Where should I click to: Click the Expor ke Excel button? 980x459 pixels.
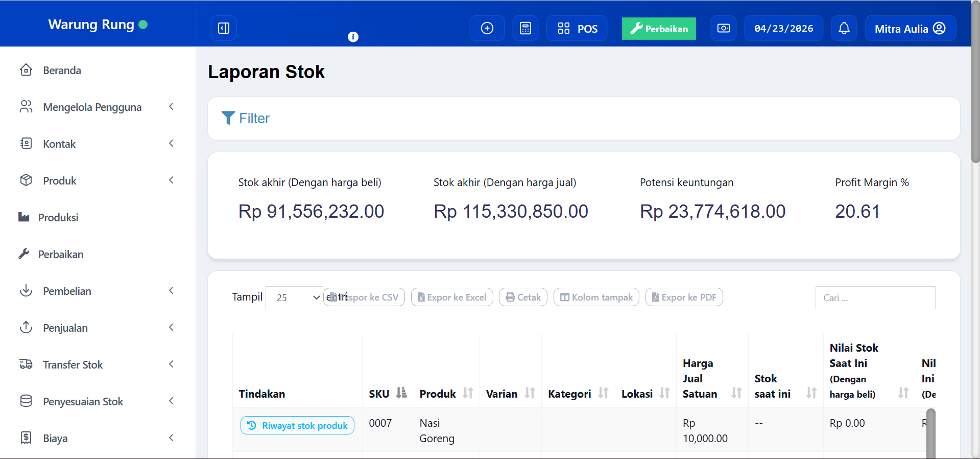point(452,297)
